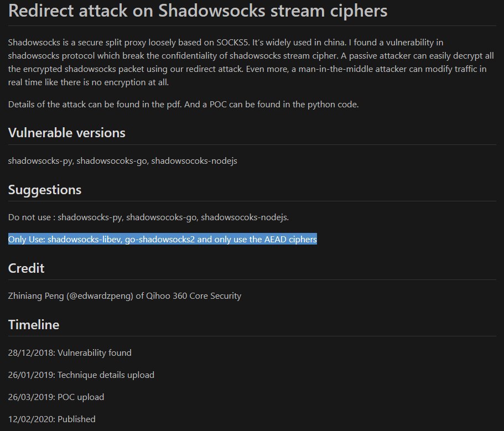Click the 26/03/2019 POC upload entry

coord(56,397)
